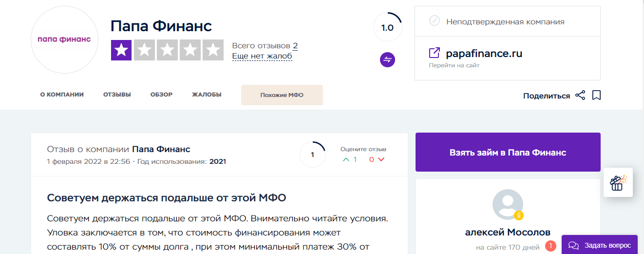This screenshot has height=254, width=644.
Task: Click the fourth gray rating star
Action: point(190,50)
